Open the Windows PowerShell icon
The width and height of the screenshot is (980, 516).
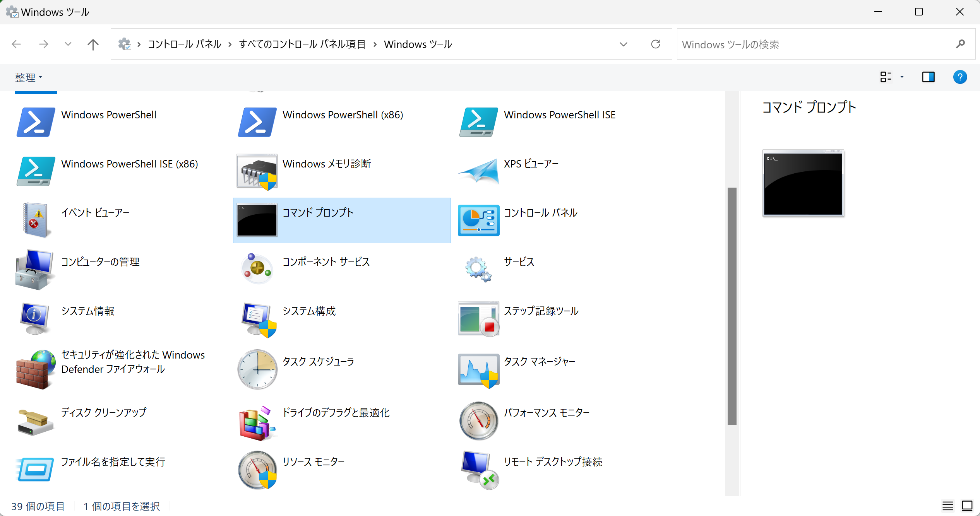(36, 122)
